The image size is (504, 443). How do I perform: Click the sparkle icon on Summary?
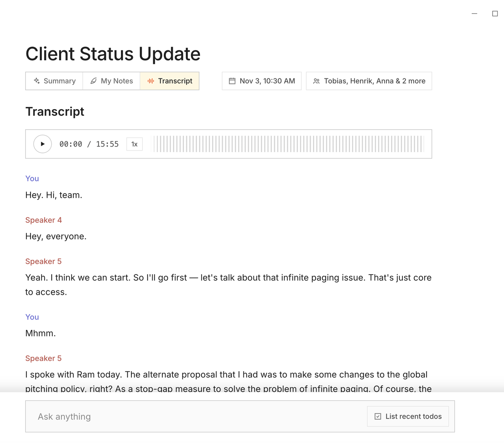pos(37,81)
